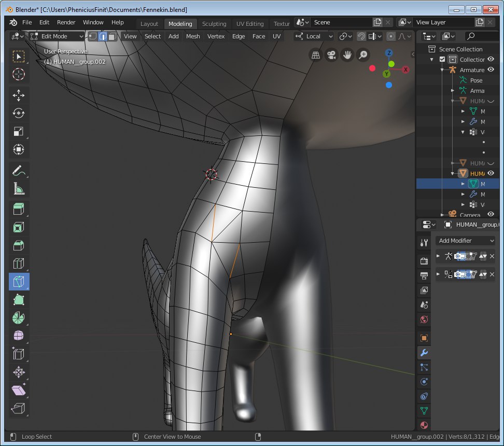Select the Shear tool

click(19, 390)
